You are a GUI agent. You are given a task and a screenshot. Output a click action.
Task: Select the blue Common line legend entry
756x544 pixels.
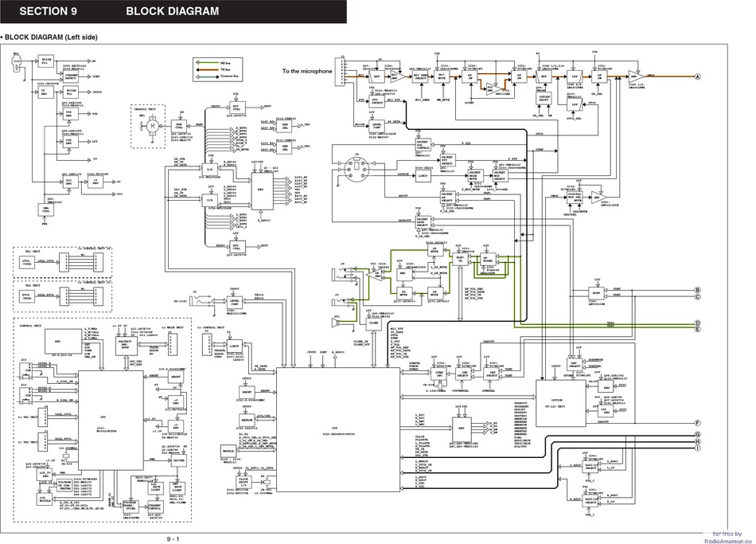point(217,76)
